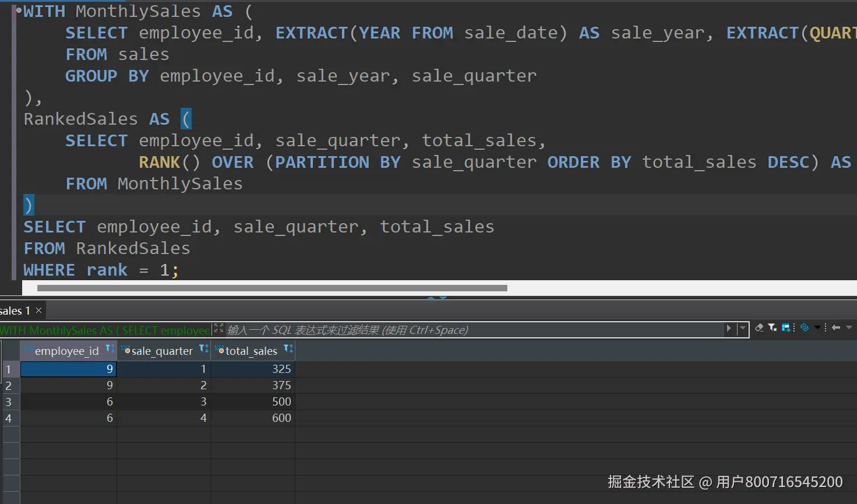Clear filter with the eraser icon
Viewport: 857px width, 504px height.
pyautogui.click(x=759, y=328)
